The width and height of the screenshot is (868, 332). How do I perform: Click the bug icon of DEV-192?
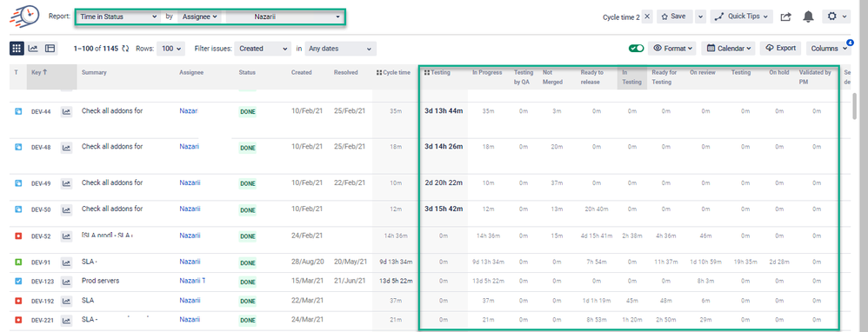(x=18, y=301)
